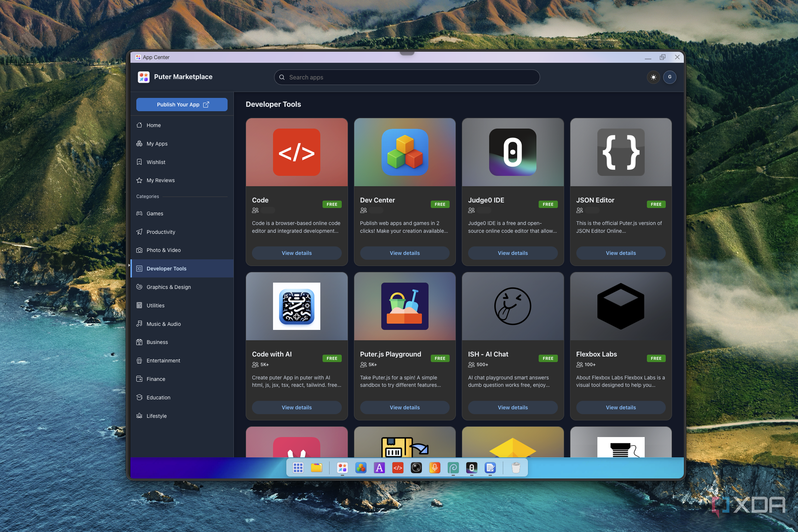
Task: View details for the Code app
Action: tap(297, 253)
